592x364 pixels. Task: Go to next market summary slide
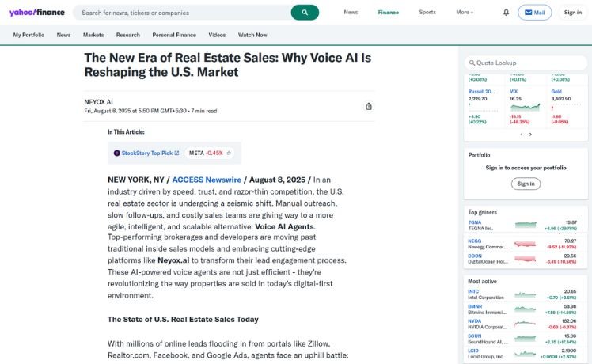coord(530,135)
